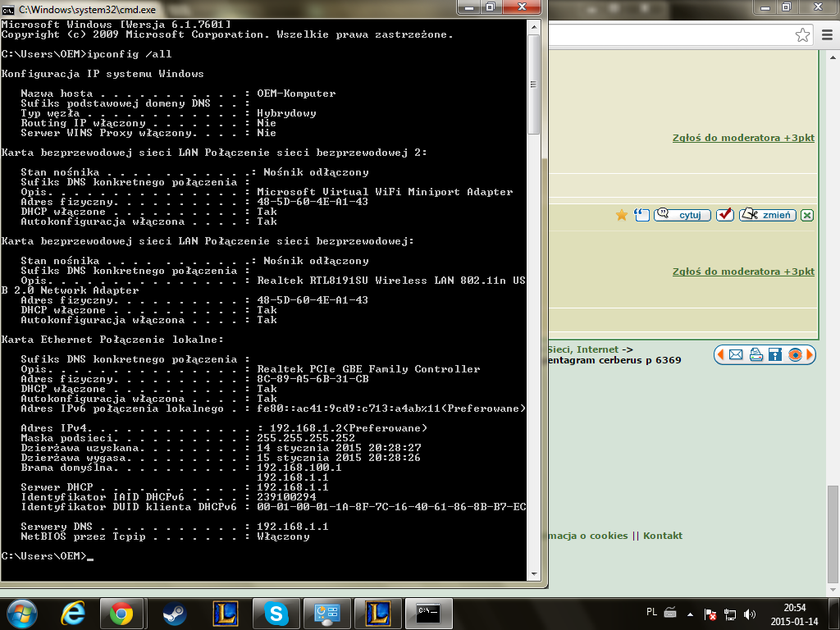Click the Command Prompt taskbar button
This screenshot has height=630, width=840.
[x=428, y=614]
